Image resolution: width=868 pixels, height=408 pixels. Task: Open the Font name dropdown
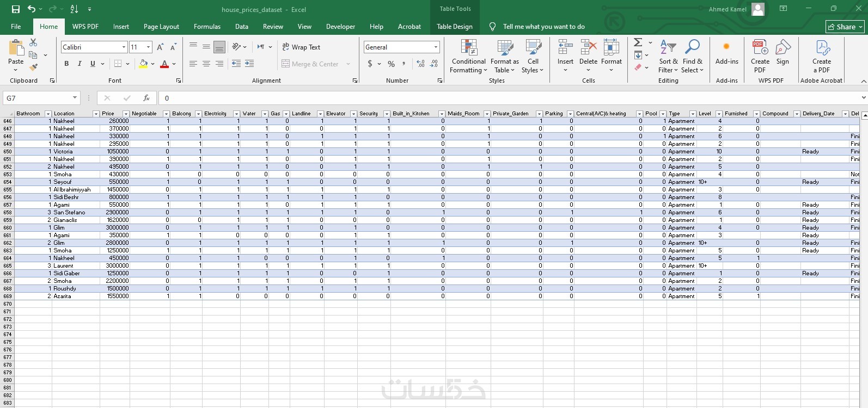pyautogui.click(x=124, y=47)
